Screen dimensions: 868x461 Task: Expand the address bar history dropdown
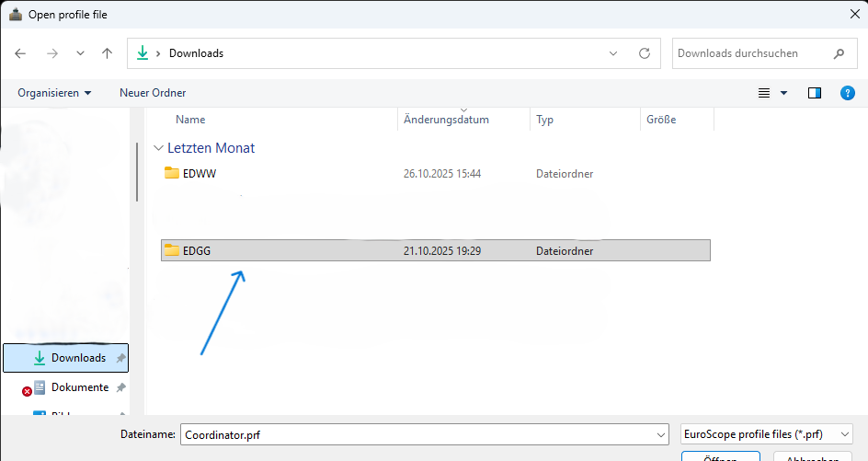(x=613, y=53)
